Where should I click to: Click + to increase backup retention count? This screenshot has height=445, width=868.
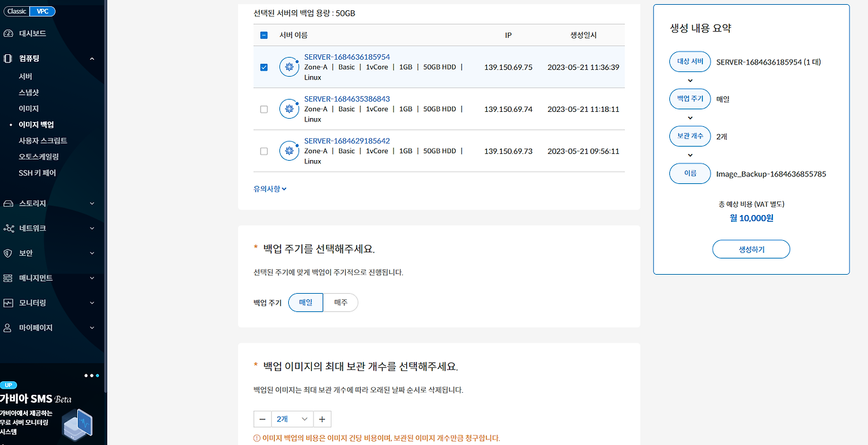[x=321, y=419]
